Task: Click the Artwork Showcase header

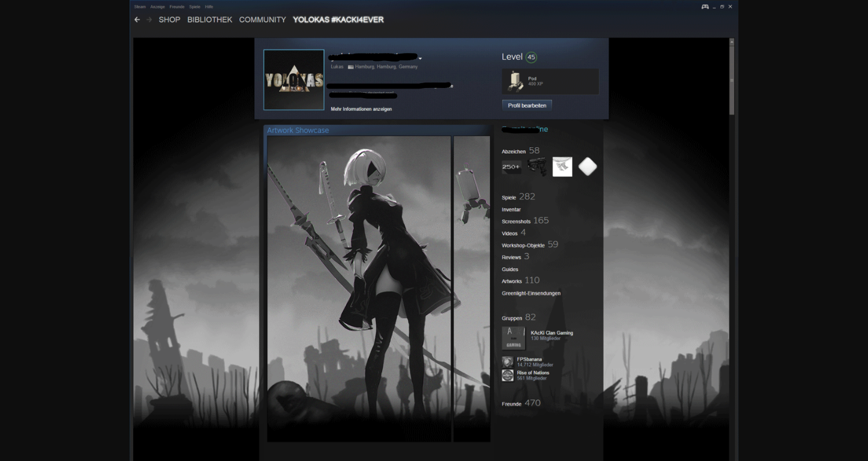Action: [x=298, y=130]
